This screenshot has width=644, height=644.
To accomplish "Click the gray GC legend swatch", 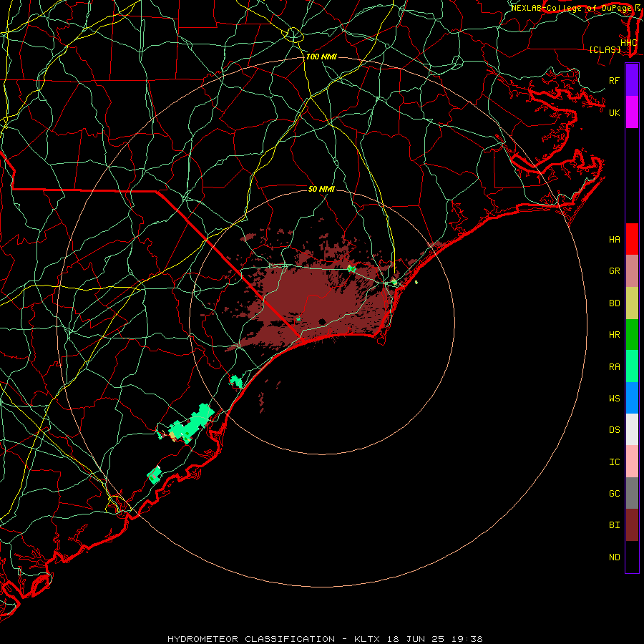I will (632, 493).
